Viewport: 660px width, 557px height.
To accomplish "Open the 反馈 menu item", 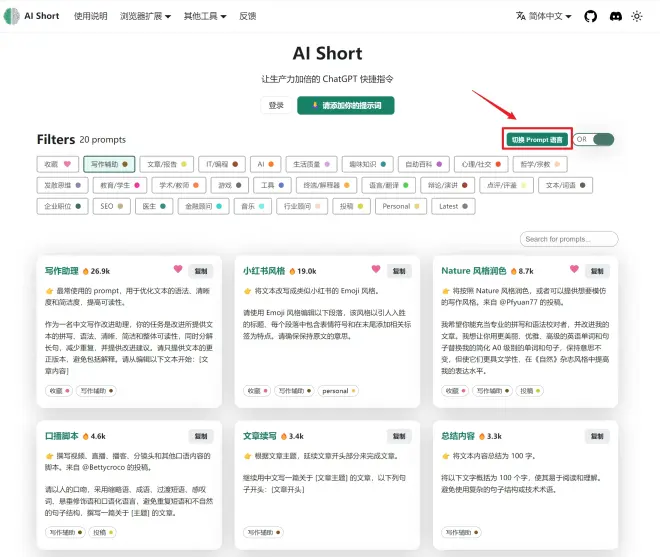I will (x=248, y=16).
